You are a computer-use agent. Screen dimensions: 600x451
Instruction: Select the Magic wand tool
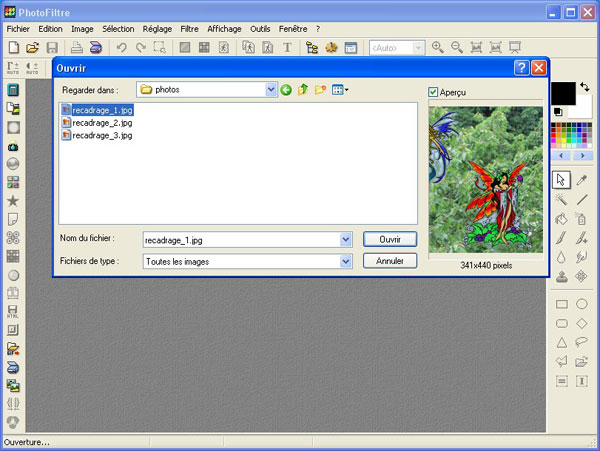coord(561,199)
